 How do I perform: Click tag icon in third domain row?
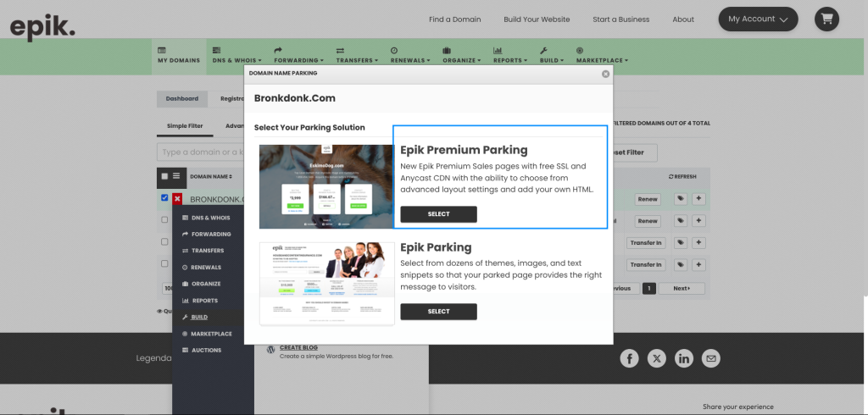point(681,242)
